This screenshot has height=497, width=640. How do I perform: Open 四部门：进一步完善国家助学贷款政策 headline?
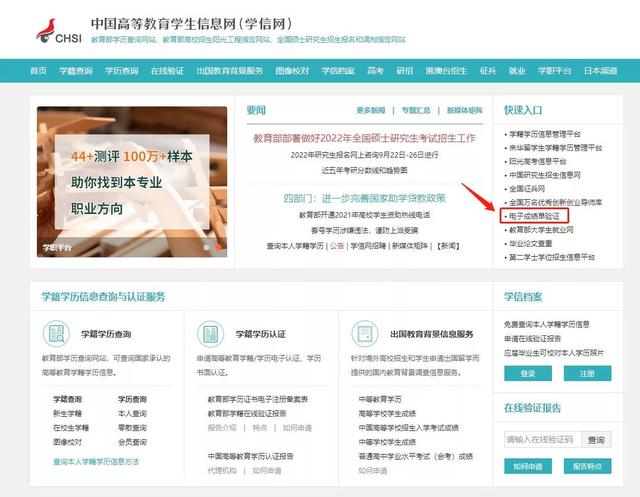point(364,198)
